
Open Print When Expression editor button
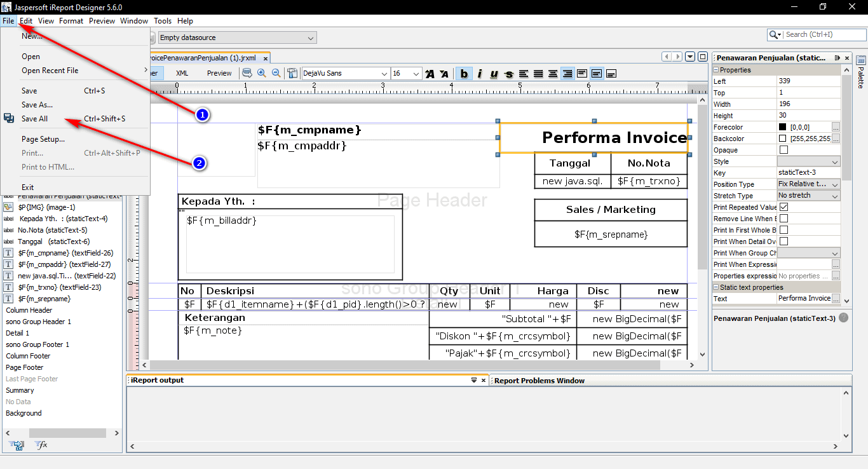[836, 264]
